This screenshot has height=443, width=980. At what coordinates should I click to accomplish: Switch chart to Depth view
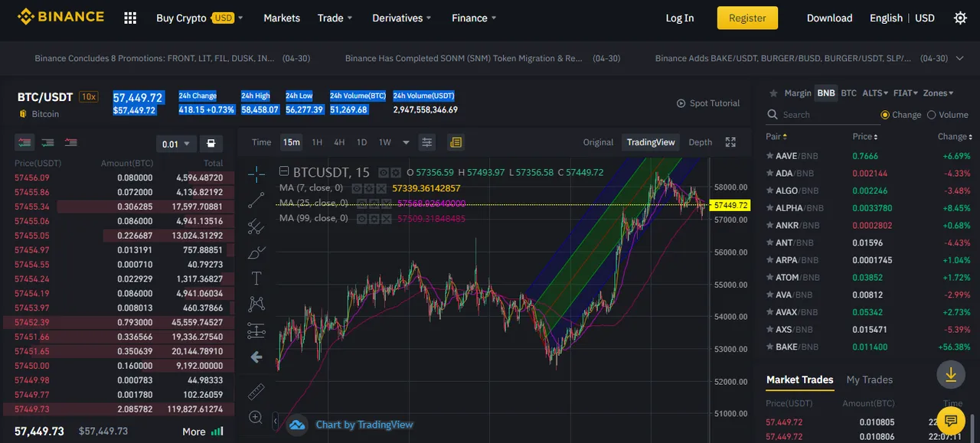pyautogui.click(x=701, y=142)
